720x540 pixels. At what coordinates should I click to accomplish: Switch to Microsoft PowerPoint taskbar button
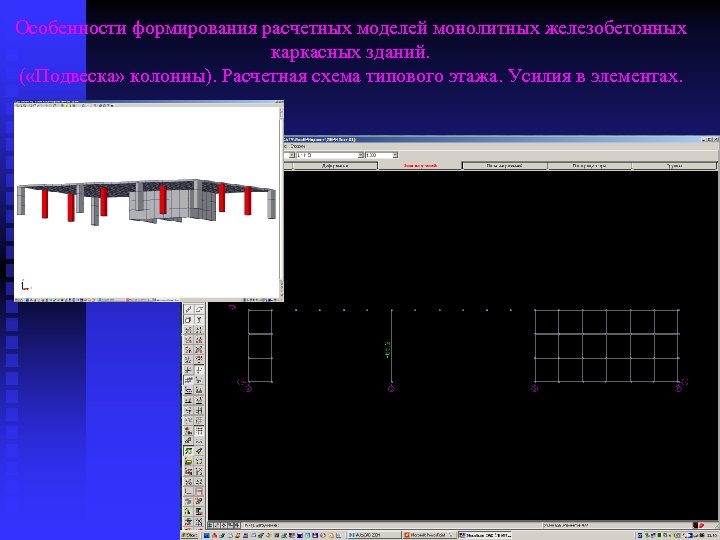click(429, 535)
